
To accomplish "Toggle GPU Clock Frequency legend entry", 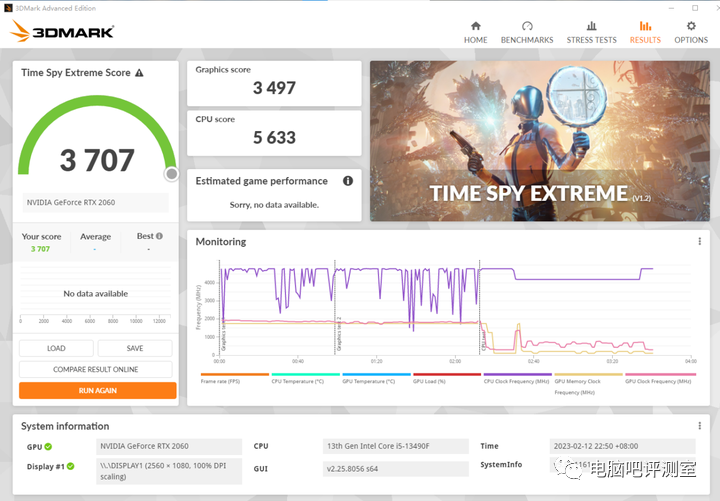I will click(659, 378).
